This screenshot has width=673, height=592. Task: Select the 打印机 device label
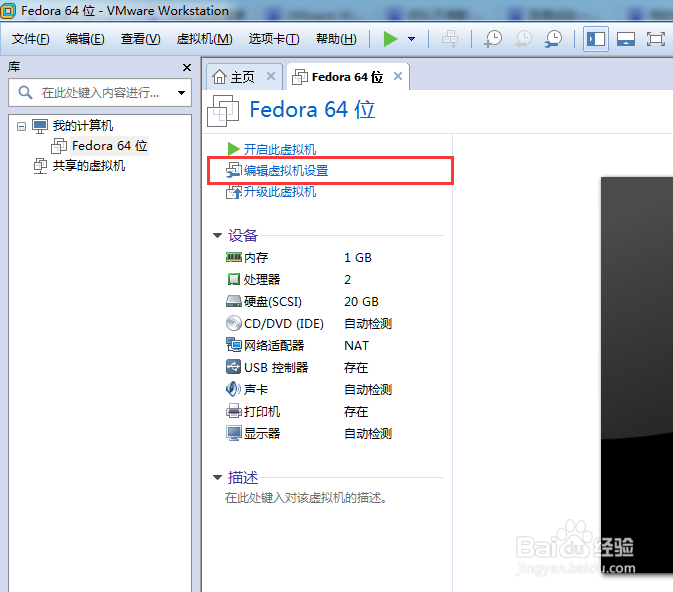(262, 412)
